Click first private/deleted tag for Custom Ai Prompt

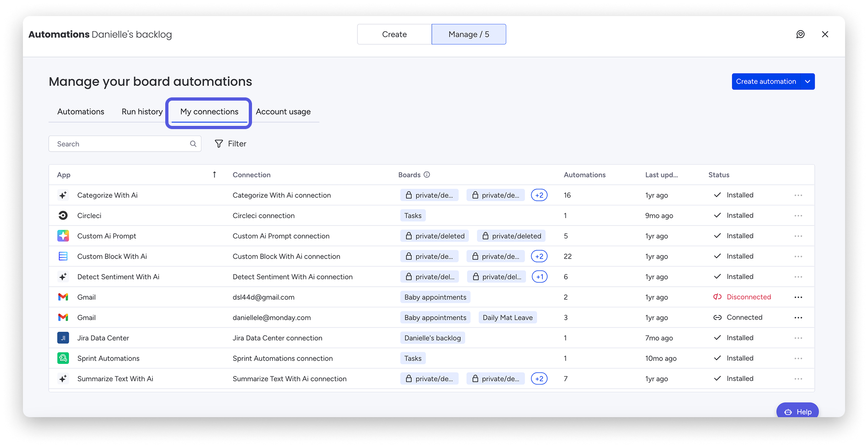pos(434,236)
